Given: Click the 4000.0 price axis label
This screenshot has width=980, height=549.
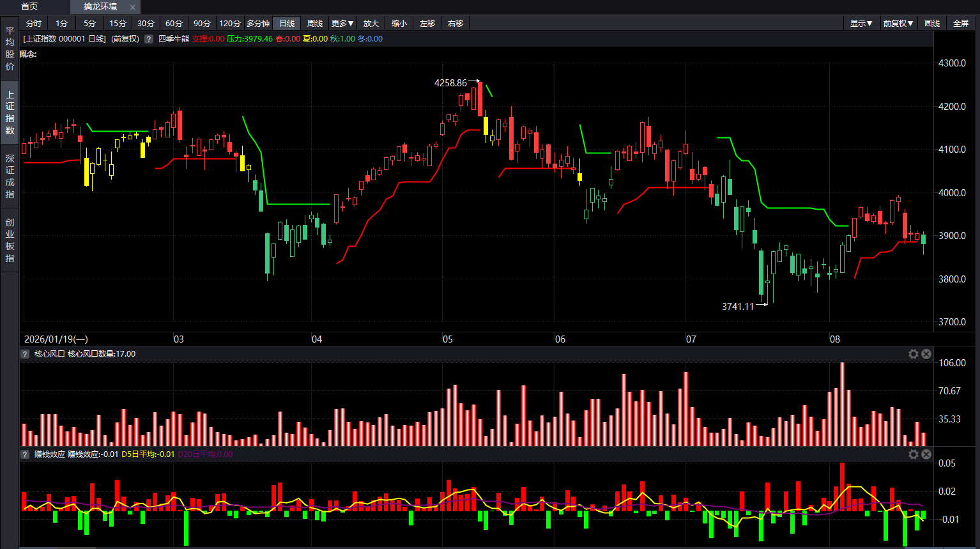Looking at the screenshot, I should click(952, 193).
